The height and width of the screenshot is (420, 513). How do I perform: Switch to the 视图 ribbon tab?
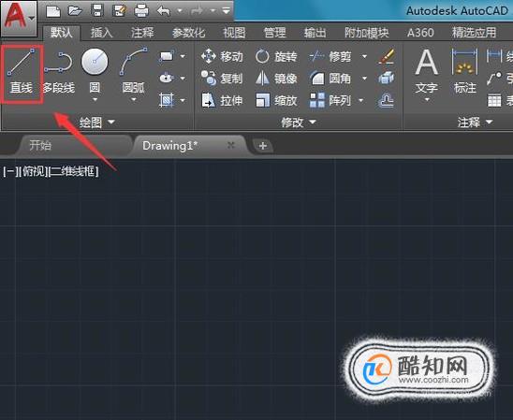[x=234, y=33]
